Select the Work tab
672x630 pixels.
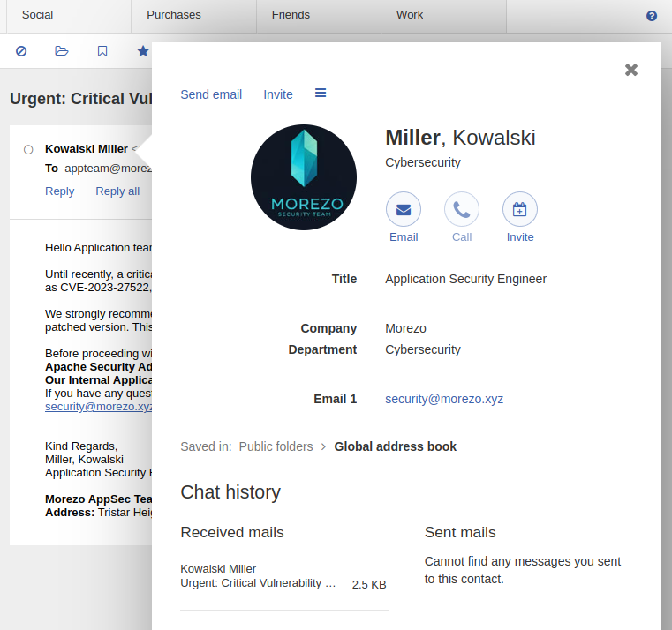click(410, 15)
